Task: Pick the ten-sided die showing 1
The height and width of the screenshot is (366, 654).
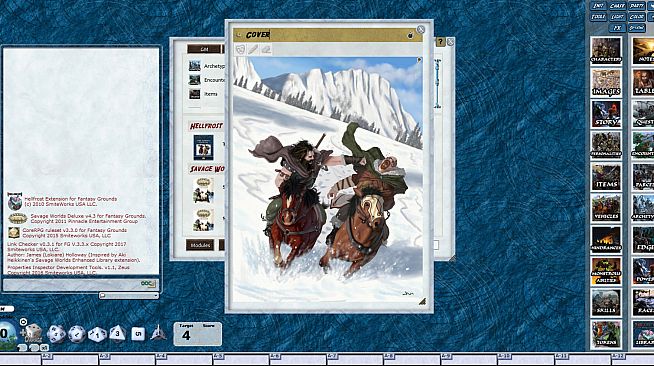Action: tap(97, 334)
